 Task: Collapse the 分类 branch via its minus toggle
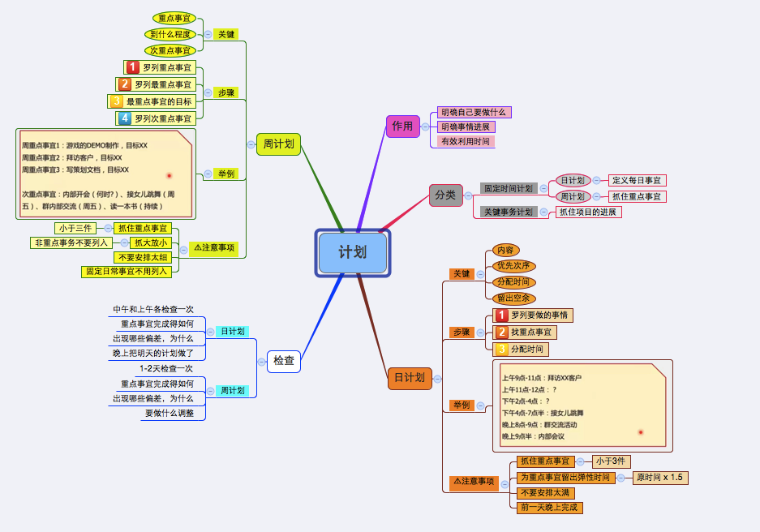click(x=468, y=195)
